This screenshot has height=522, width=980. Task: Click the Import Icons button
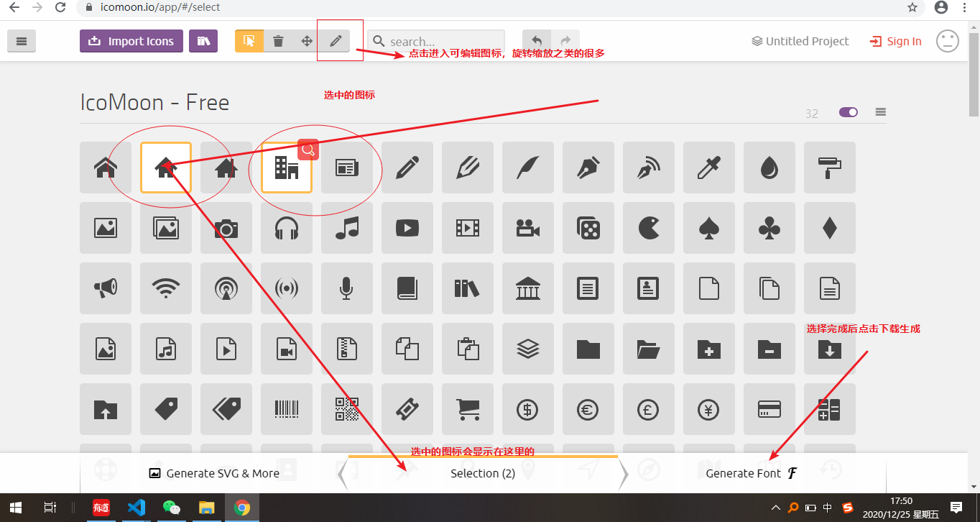coord(131,41)
